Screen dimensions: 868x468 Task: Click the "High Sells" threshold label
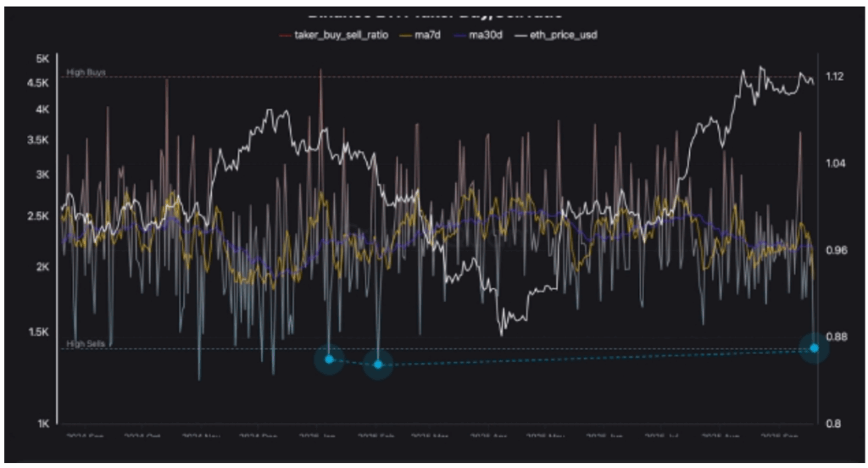(86, 344)
